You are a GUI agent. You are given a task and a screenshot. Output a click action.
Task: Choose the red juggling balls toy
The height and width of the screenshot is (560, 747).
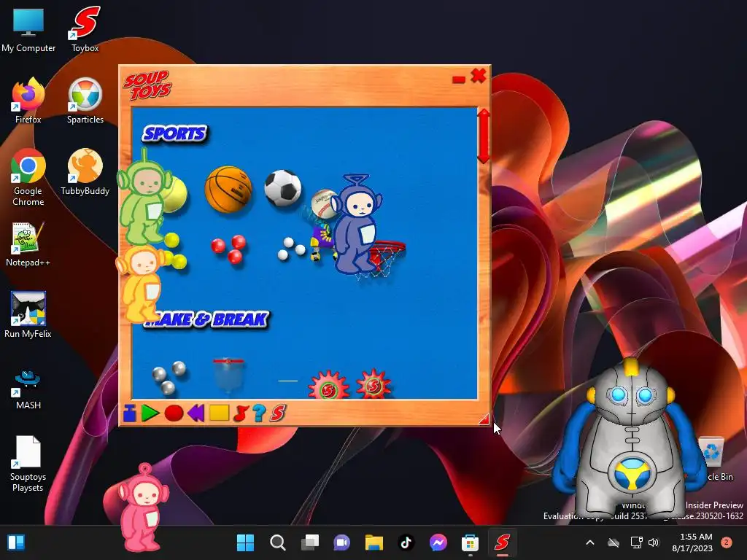229,249
